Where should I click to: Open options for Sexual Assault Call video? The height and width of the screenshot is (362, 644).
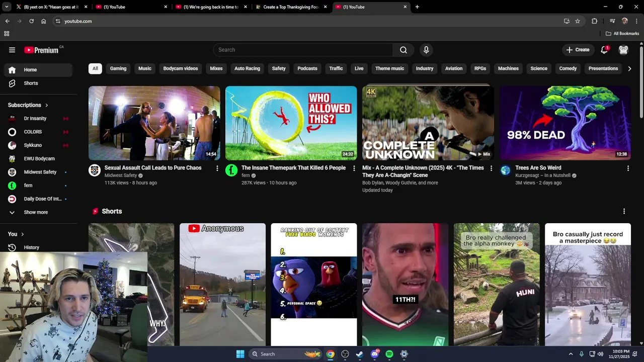tap(217, 168)
